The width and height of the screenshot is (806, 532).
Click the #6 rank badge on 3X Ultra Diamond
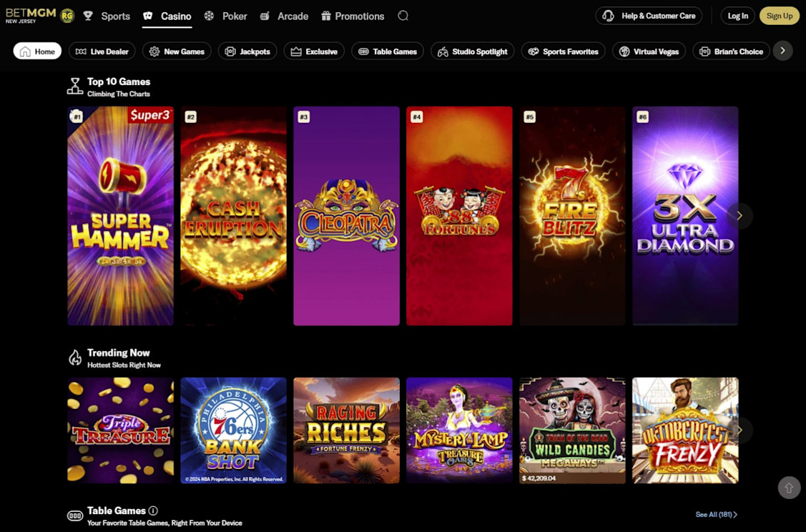click(643, 117)
